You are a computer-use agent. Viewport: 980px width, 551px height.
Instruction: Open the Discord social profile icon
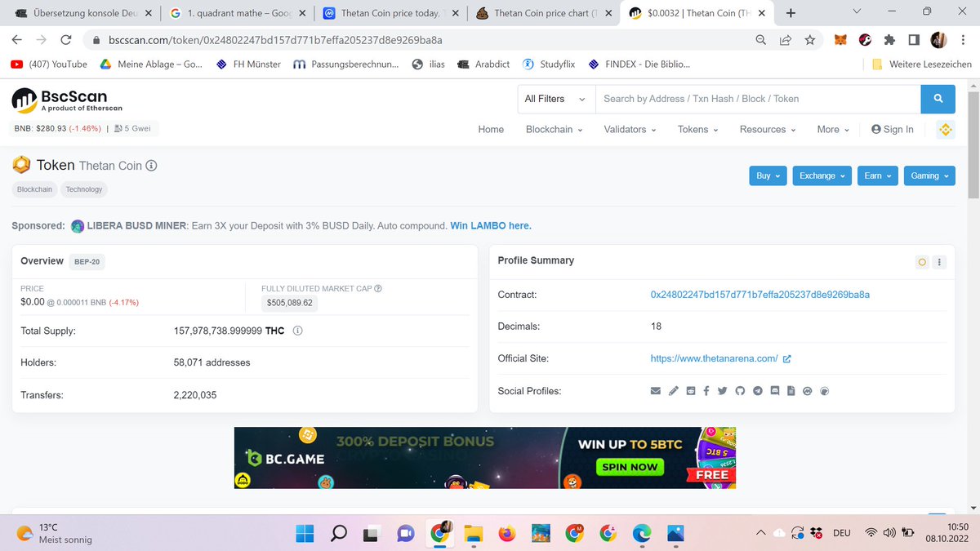coord(774,391)
